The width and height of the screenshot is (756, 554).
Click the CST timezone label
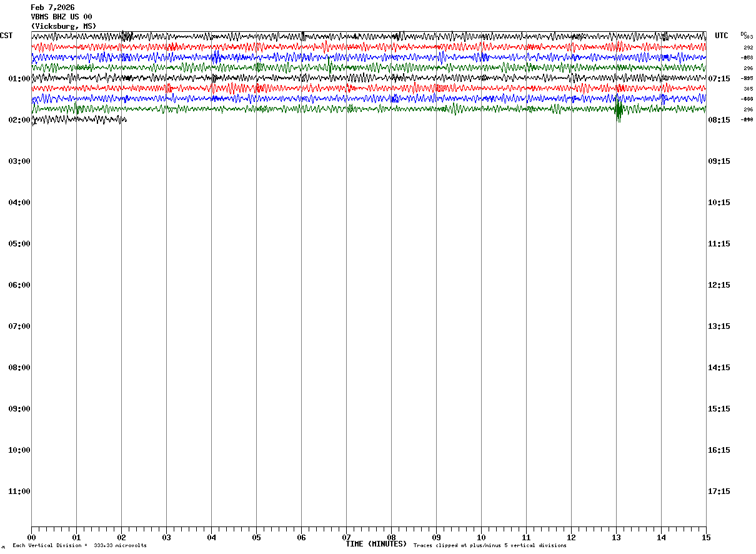[6, 36]
